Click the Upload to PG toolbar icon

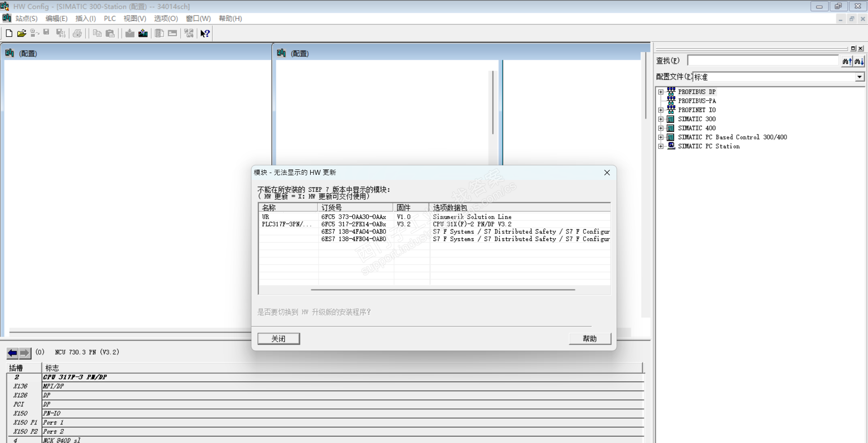pyautogui.click(x=143, y=33)
